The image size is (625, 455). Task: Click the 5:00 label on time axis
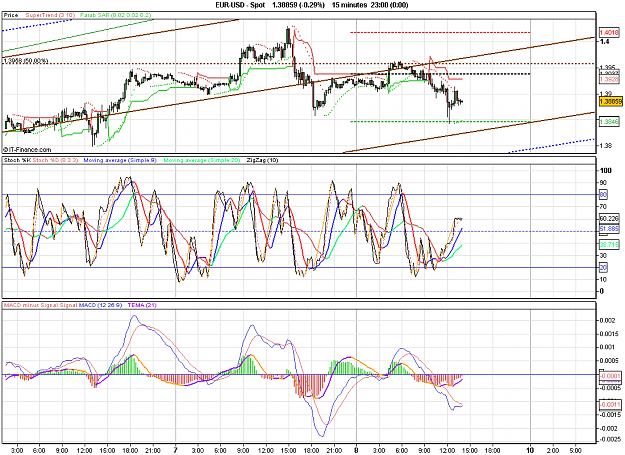575,451
